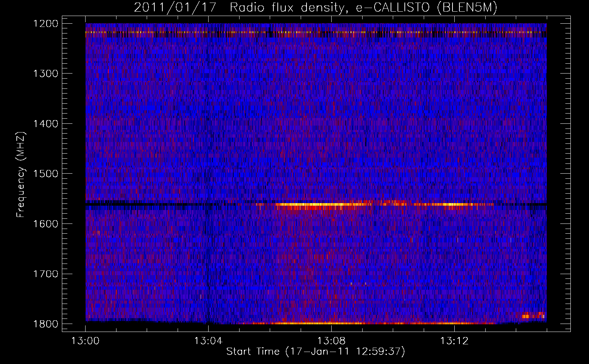Click the 1500 frequency tick label

46,174
